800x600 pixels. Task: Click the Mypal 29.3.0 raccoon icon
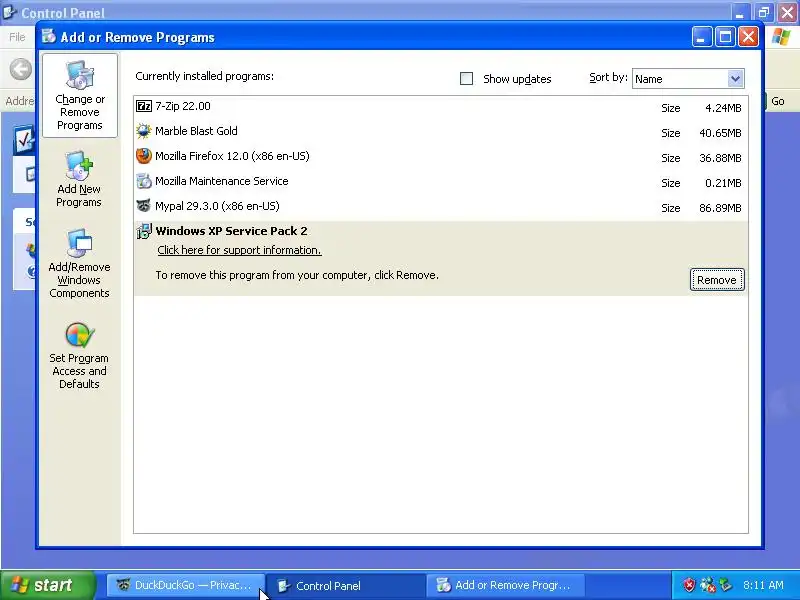pos(144,206)
